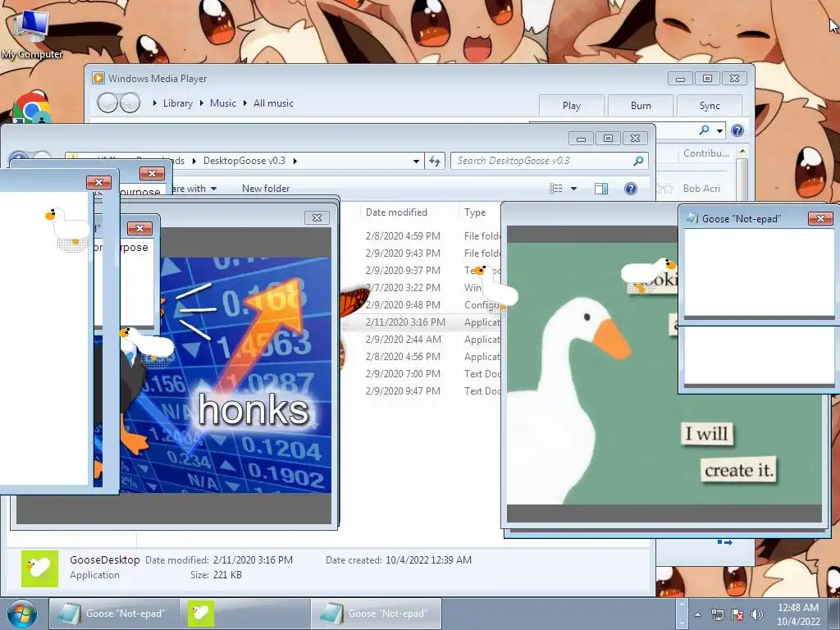Expand the arrow before Library in Media Player
The width and height of the screenshot is (840, 630).
click(155, 103)
